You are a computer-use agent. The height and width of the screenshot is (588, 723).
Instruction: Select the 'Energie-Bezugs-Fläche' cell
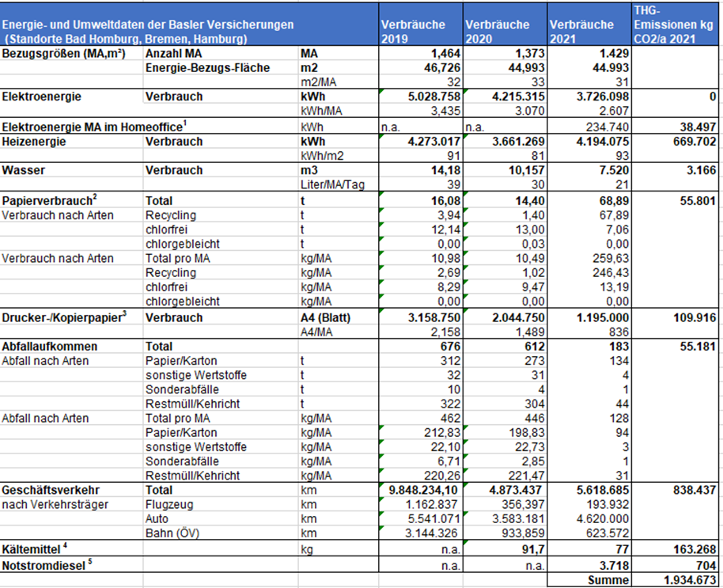207,68
